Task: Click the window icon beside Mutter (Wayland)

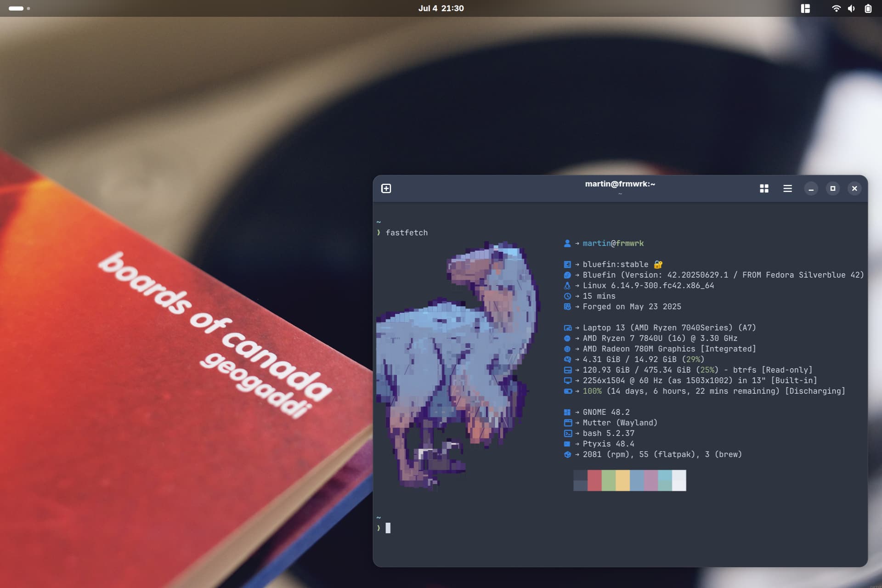Action: coord(568,423)
